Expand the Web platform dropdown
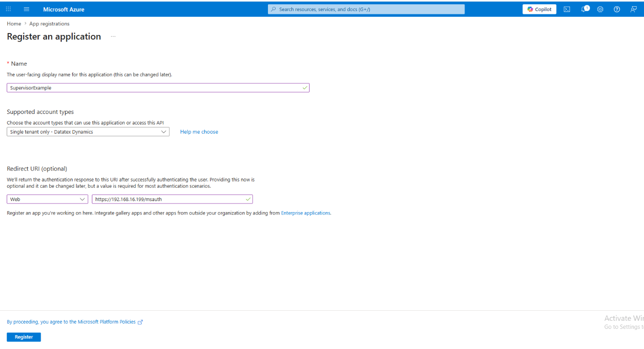This screenshot has height=349, width=644. (47, 199)
